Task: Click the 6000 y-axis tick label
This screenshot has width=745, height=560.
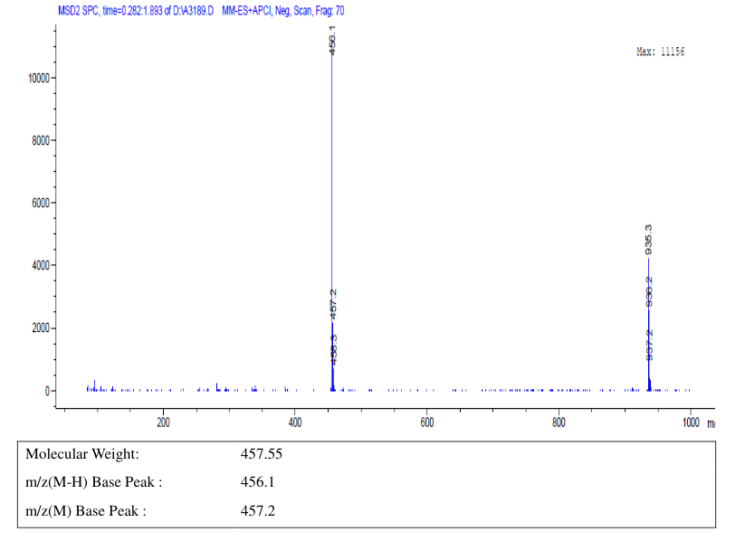Action: click(x=41, y=204)
